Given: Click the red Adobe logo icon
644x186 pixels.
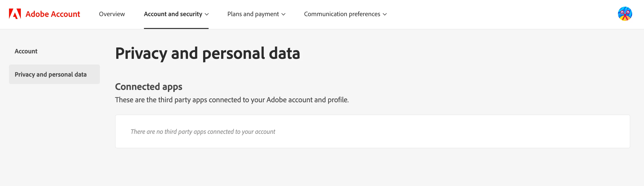Looking at the screenshot, I should click(15, 14).
